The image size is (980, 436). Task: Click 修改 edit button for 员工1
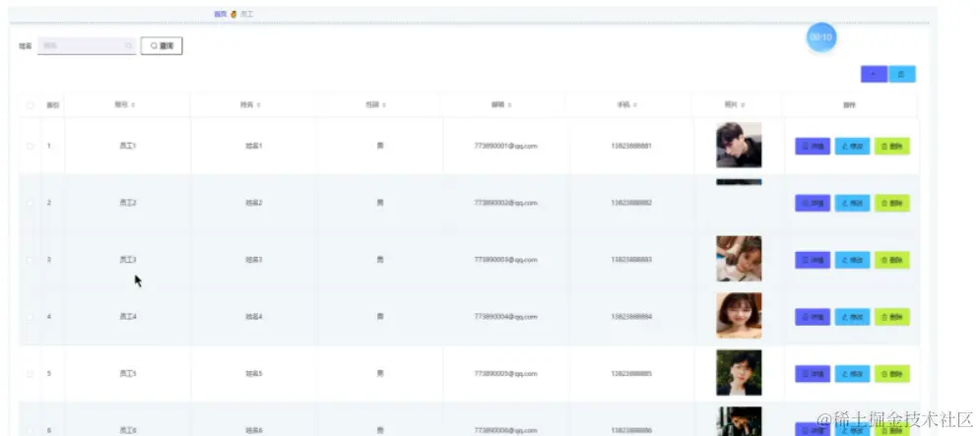pos(853,147)
